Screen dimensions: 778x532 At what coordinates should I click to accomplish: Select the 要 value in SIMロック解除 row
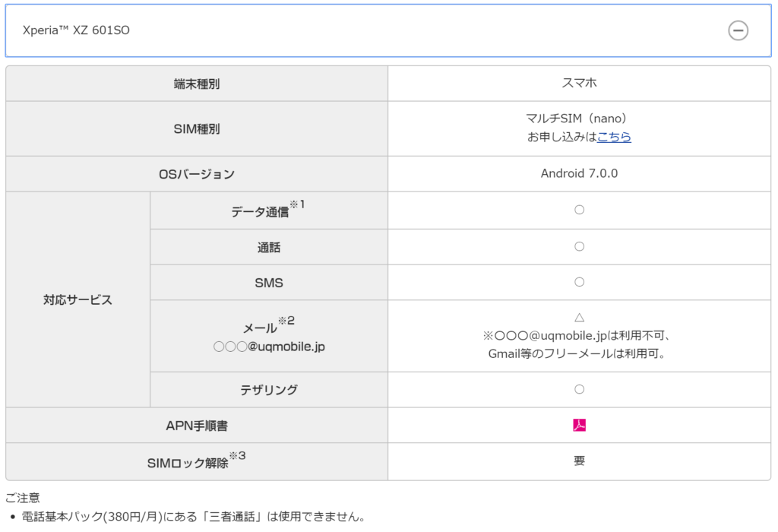tap(579, 461)
